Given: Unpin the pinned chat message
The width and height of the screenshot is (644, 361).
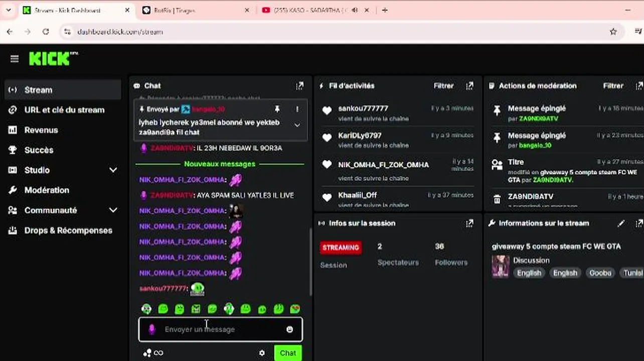Looking at the screenshot, I should [277, 109].
